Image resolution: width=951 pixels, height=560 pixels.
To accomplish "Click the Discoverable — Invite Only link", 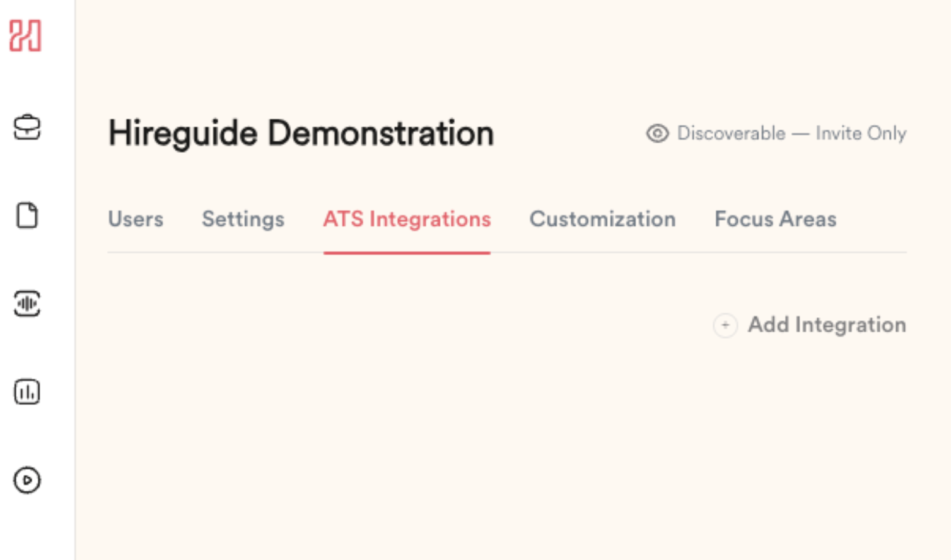I will (791, 133).
